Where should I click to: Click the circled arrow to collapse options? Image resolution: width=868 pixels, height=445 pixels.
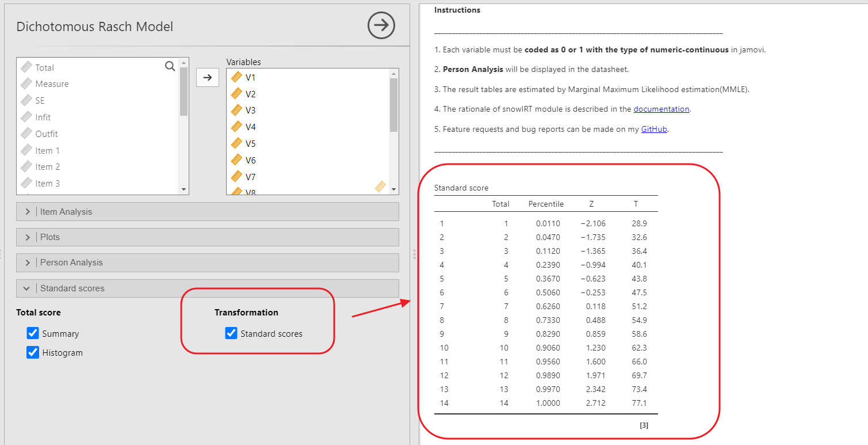381,25
